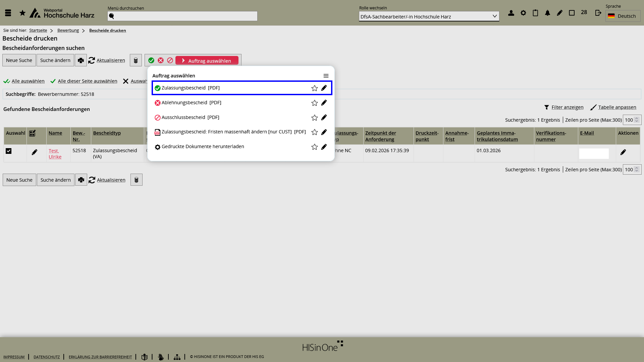Adjust top rows-per-page stepper
This screenshot has height=362, width=644.
tap(636, 120)
